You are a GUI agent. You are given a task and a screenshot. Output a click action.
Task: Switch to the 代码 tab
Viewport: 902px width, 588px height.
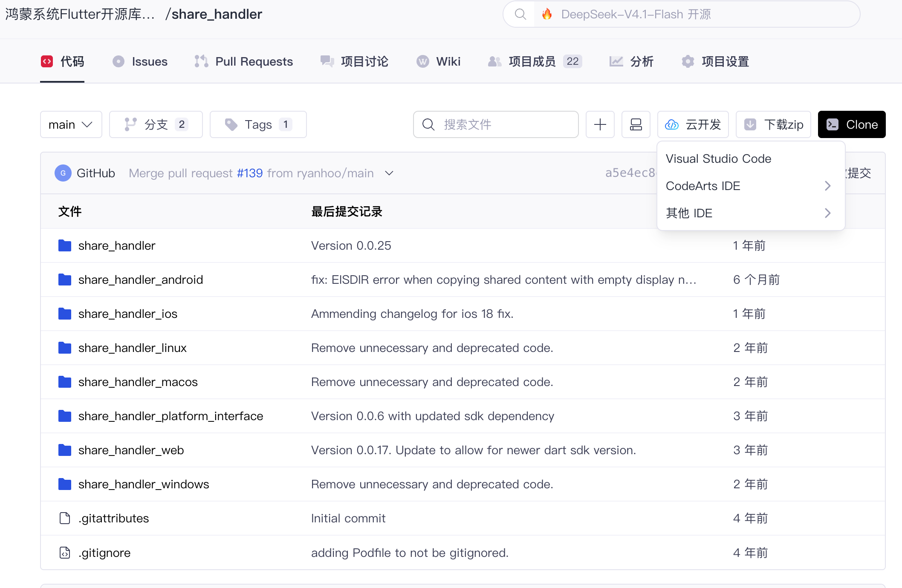tap(62, 61)
